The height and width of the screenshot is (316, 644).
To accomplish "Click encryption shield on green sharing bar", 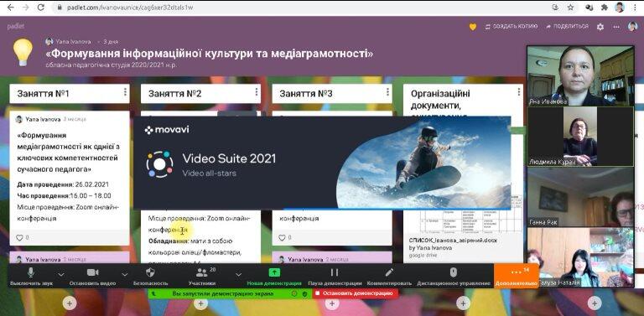I will [304, 294].
